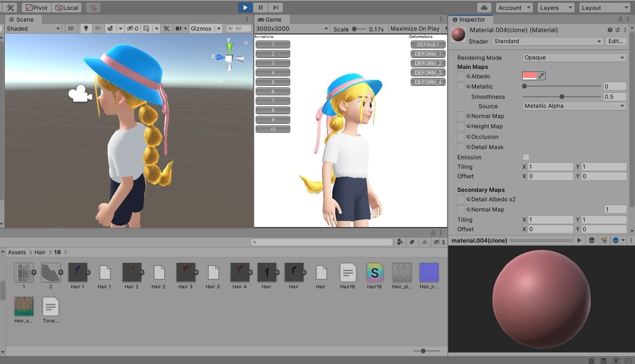Toggle scene lighting bulb icon
The width and height of the screenshot is (635, 364).
point(86,28)
